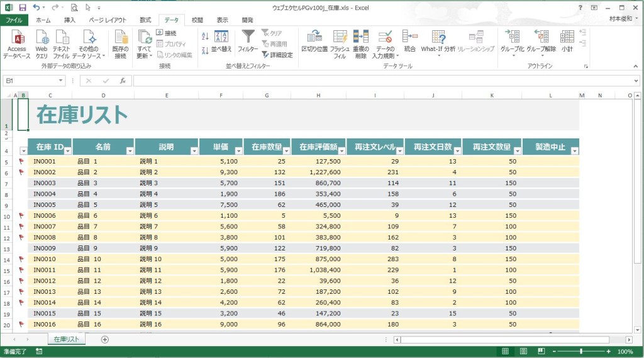
Task: Click the Subtotal icon
Action: click(x=567, y=37)
